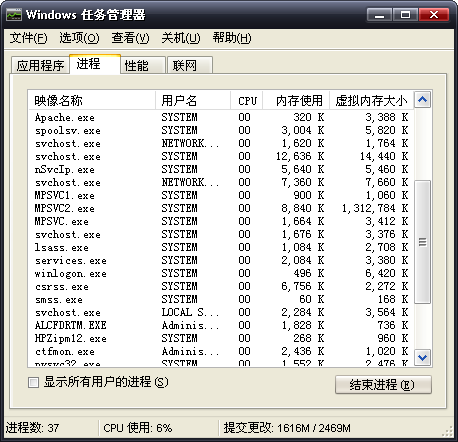This screenshot has height=442, width=458.
Task: Select the nSvcIp.exe process
Action: click(x=221, y=169)
